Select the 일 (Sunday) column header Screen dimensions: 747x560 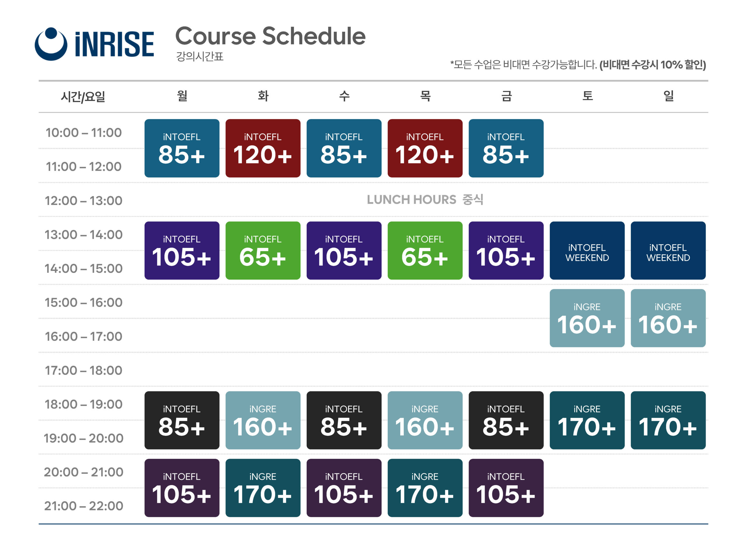[x=668, y=96]
